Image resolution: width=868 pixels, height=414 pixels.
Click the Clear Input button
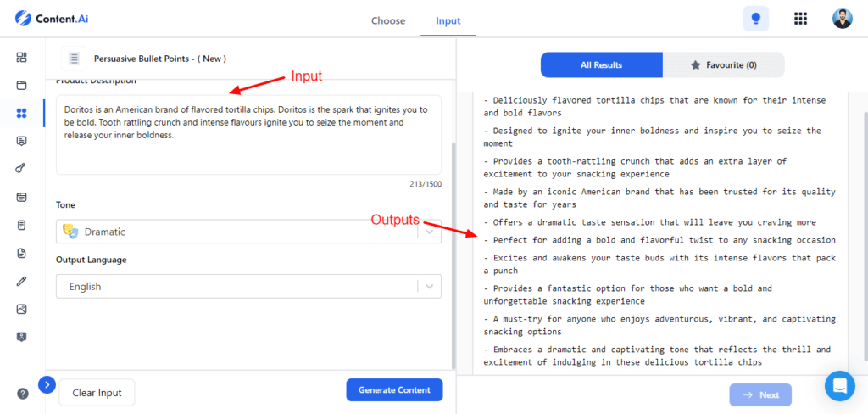97,393
